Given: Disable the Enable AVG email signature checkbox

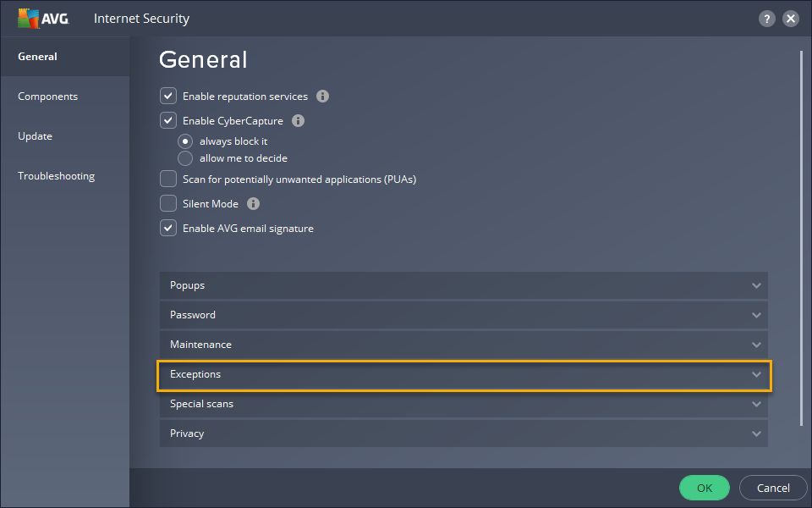Looking at the screenshot, I should (168, 229).
